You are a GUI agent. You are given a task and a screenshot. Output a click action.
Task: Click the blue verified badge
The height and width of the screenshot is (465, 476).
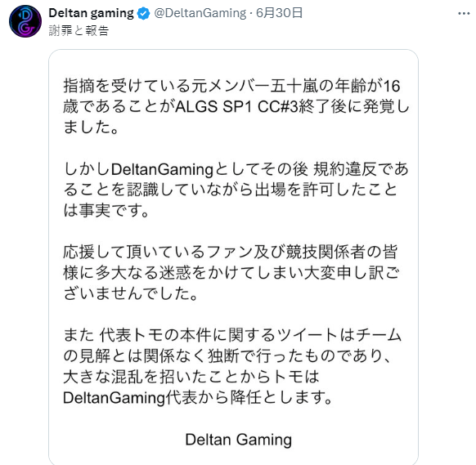point(143,14)
